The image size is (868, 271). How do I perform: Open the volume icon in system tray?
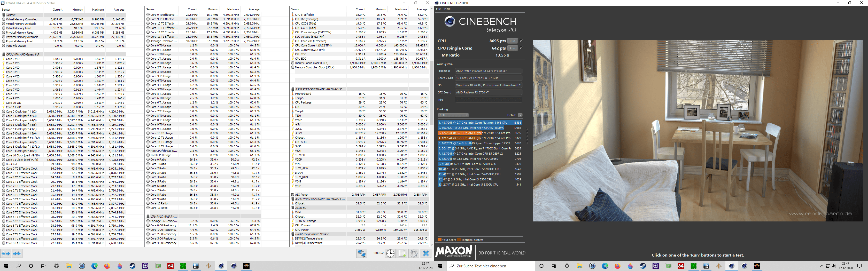pos(834,266)
